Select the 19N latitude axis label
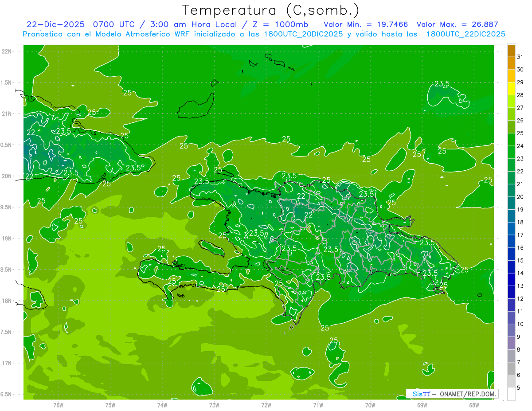The width and height of the screenshot is (532, 411). [7, 239]
